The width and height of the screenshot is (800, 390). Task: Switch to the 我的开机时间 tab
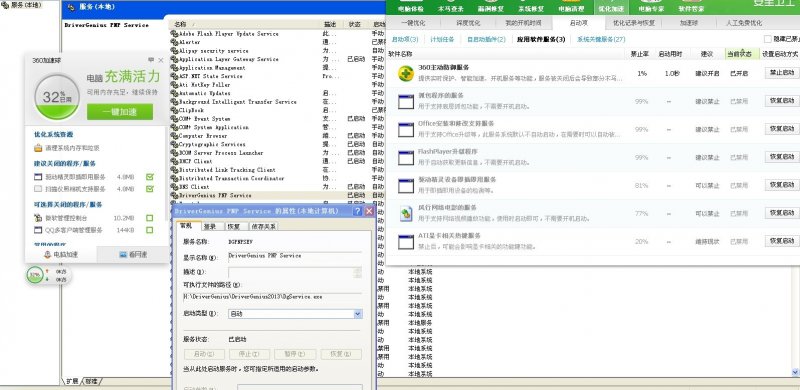pyautogui.click(x=523, y=23)
